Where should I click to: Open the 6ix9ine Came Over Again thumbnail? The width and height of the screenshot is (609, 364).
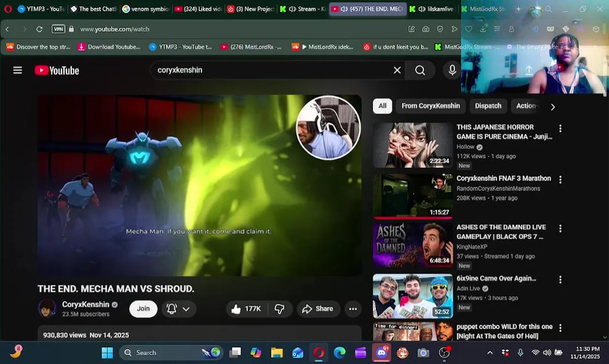[x=413, y=296]
